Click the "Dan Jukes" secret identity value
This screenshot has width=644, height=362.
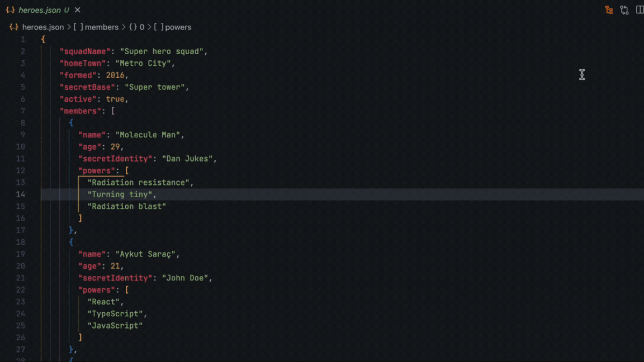click(x=187, y=159)
